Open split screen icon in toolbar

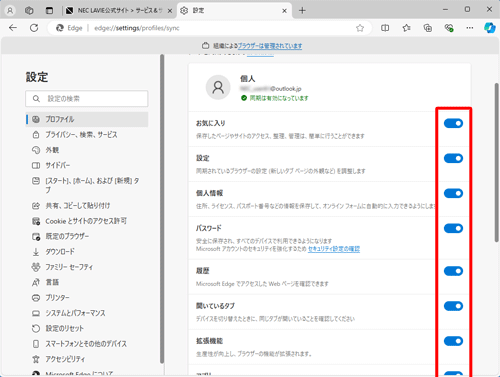[385, 28]
